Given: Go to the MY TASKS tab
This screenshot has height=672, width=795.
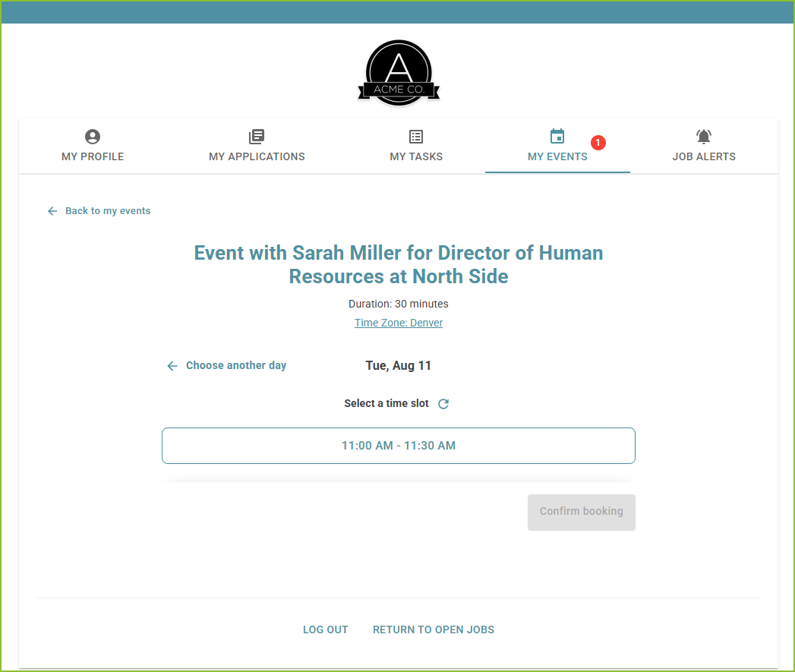Looking at the screenshot, I should 416,146.
